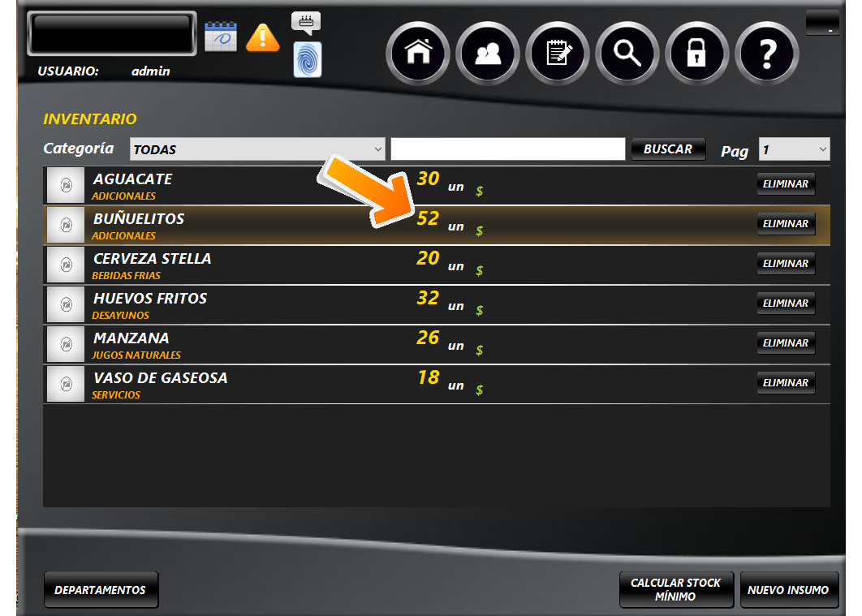
Task: Lock the session with padlock icon
Action: click(x=697, y=54)
